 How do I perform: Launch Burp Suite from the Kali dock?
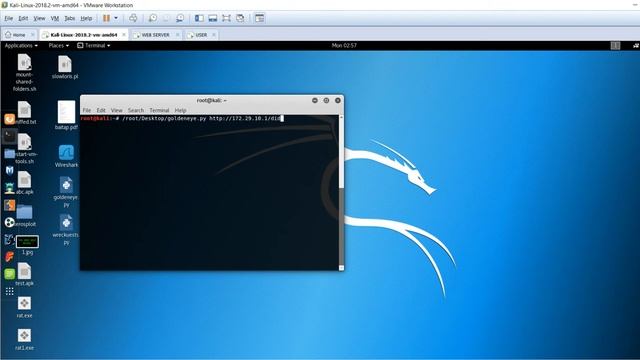[9, 205]
